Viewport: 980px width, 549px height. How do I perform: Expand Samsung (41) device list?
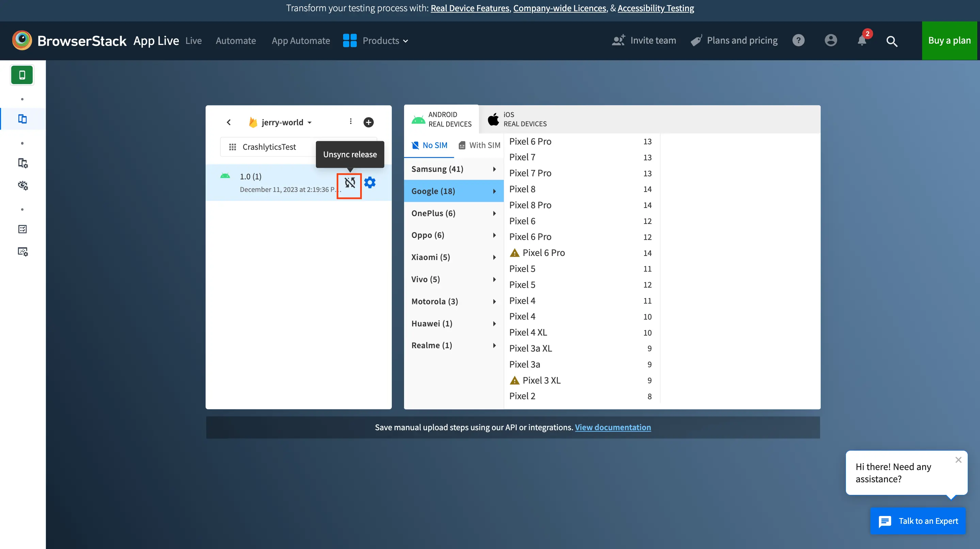453,169
